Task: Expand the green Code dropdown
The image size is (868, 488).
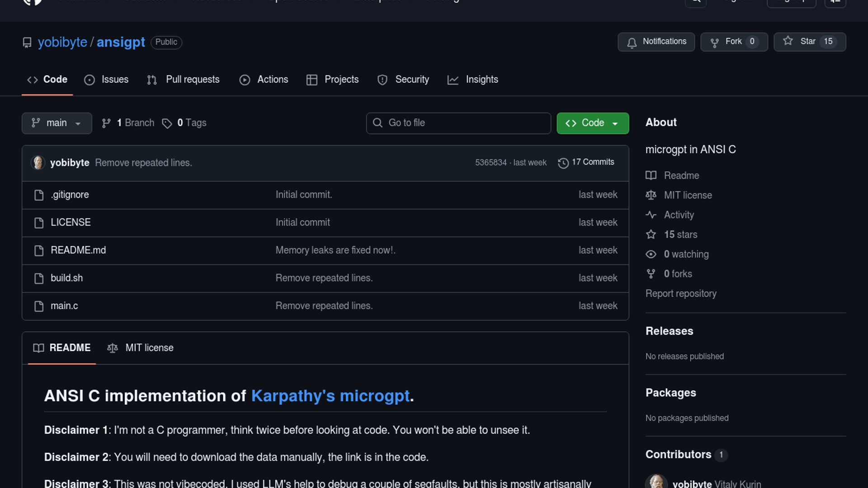Action: pyautogui.click(x=592, y=123)
